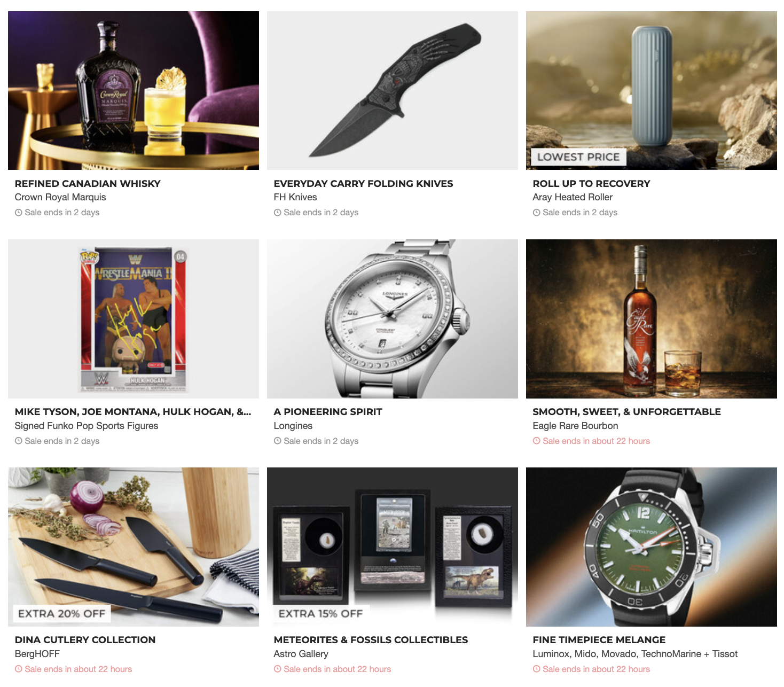The height and width of the screenshot is (687, 784).
Task: Click the Fine Timepiece Melange heading
Action: coord(599,640)
